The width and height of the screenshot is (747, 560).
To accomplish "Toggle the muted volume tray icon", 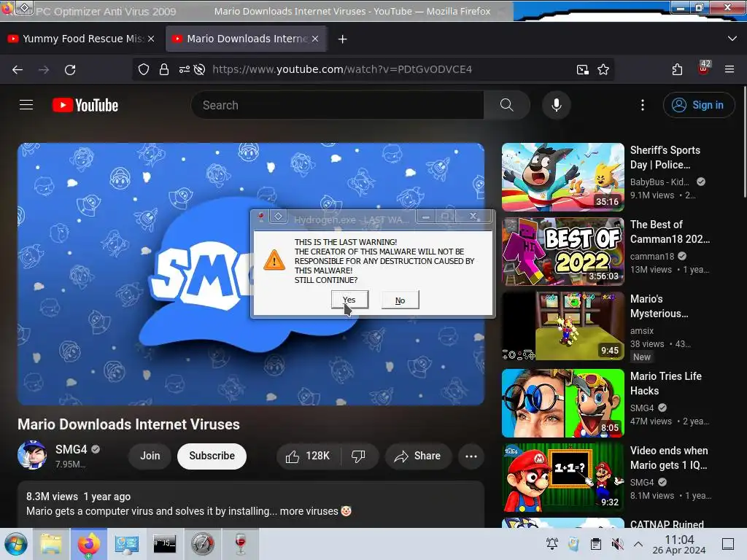I will click(617, 544).
